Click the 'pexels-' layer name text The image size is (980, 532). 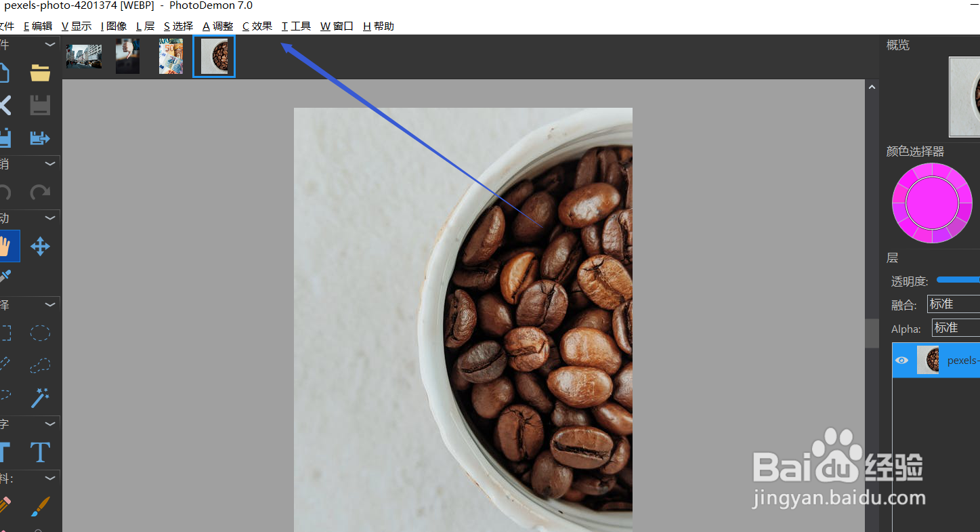[x=963, y=361]
